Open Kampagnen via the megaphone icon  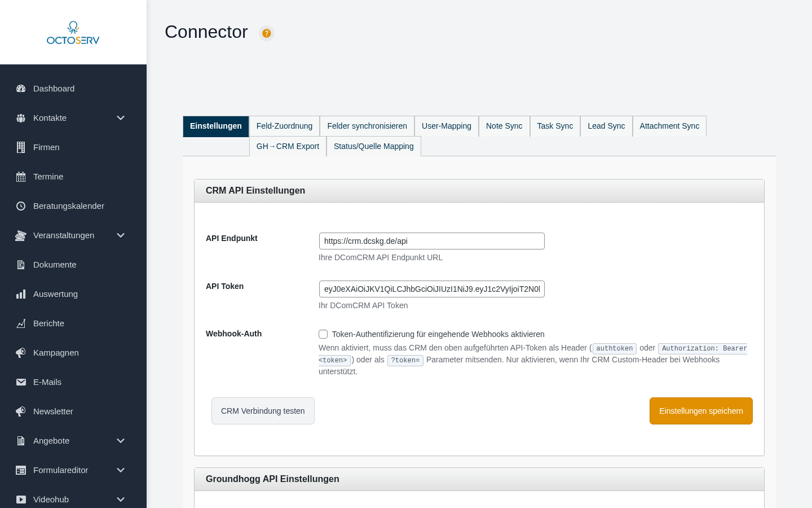[21, 353]
